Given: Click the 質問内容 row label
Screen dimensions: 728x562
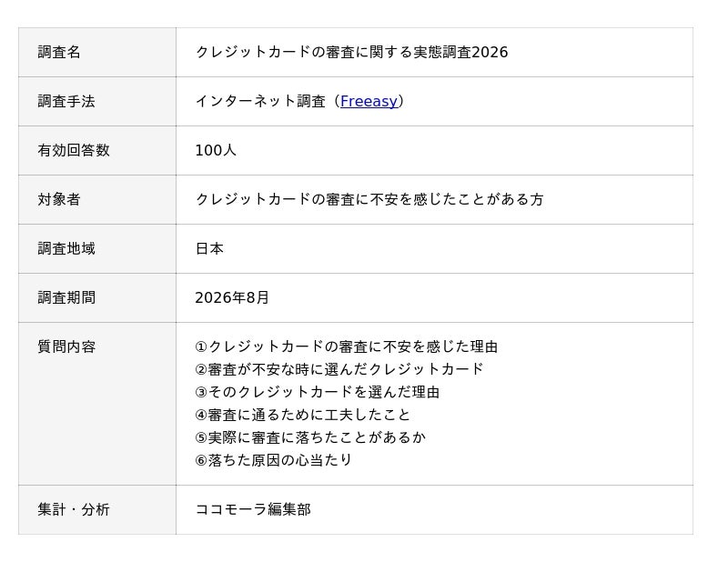Looking at the screenshot, I should coord(66,346).
